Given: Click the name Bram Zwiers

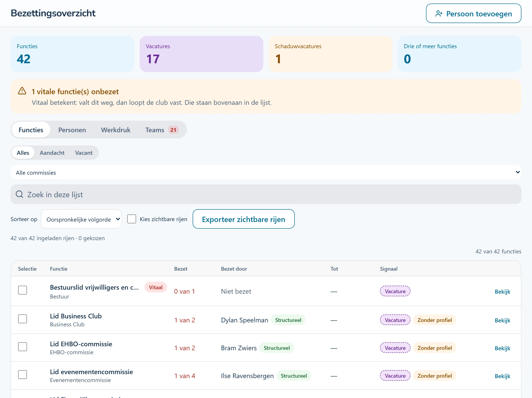Looking at the screenshot, I should tap(239, 348).
